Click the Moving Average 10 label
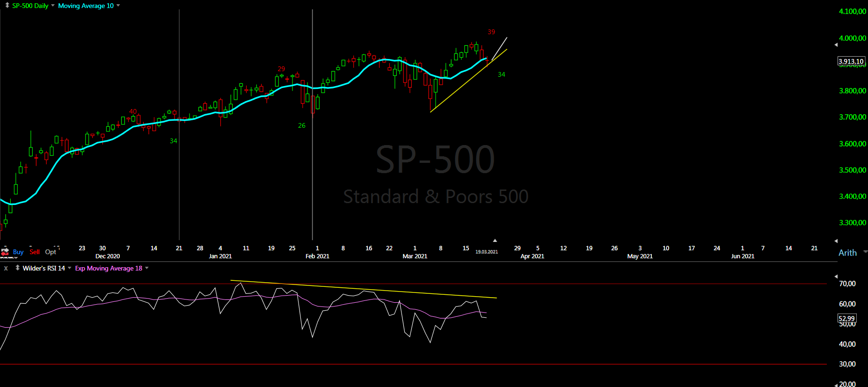 86,6
